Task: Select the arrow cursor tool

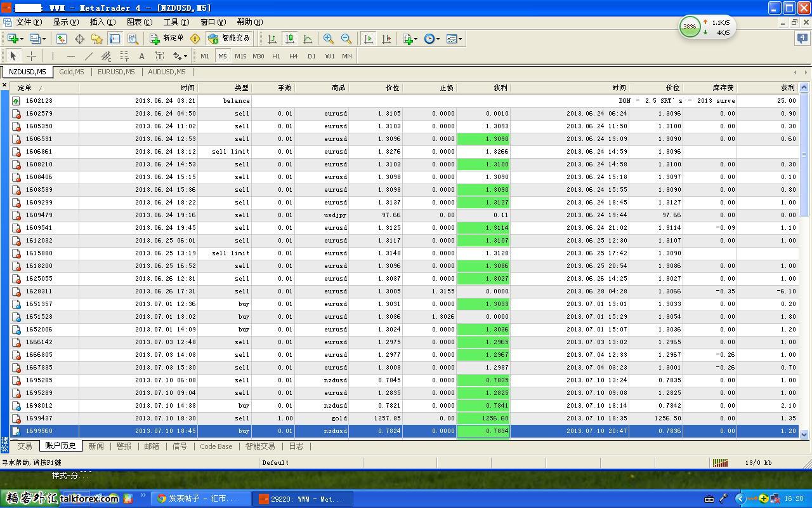Action: pos(13,56)
